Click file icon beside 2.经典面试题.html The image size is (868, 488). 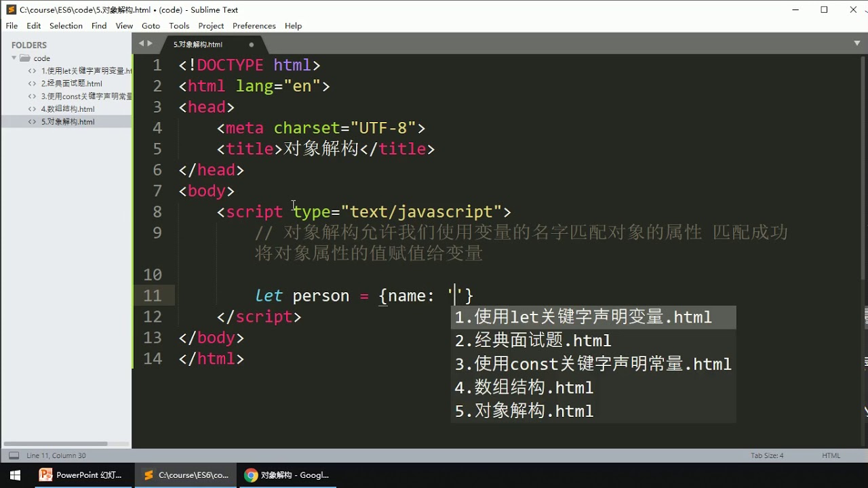pyautogui.click(x=32, y=84)
